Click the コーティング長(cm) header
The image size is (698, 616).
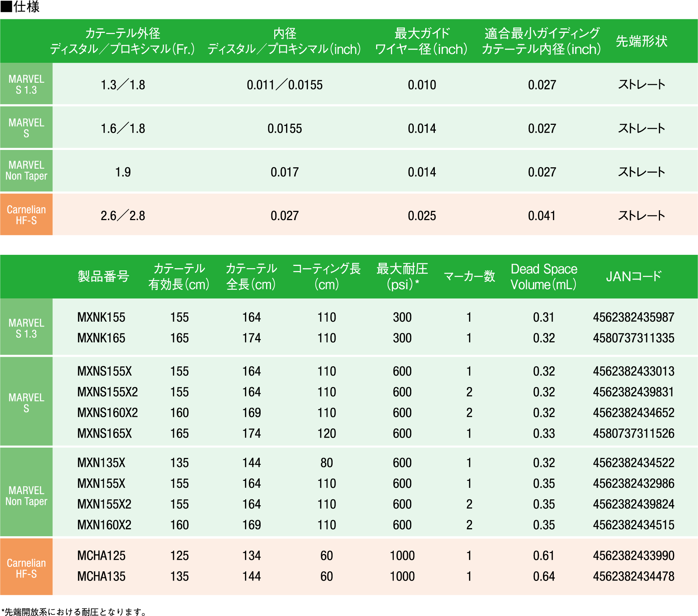coord(326,277)
